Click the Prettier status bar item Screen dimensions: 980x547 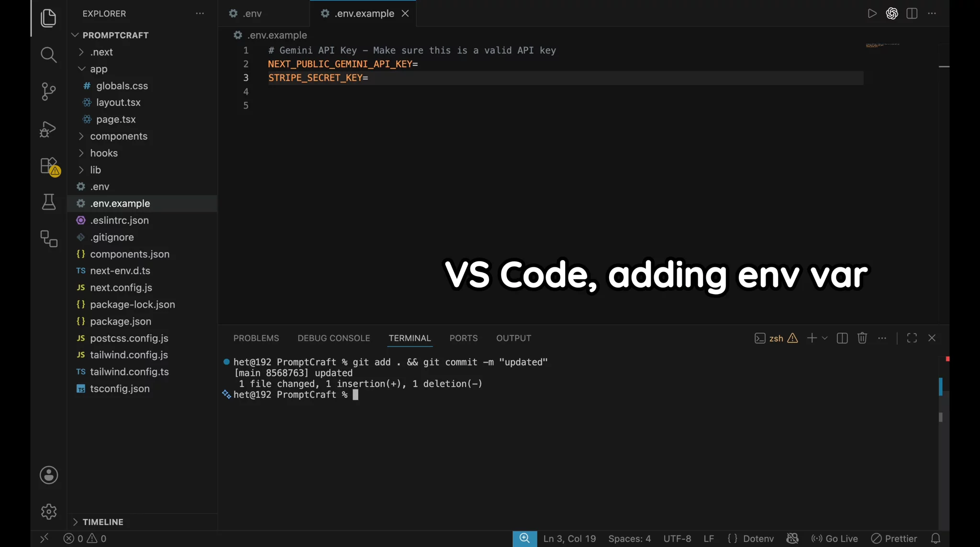pyautogui.click(x=894, y=538)
